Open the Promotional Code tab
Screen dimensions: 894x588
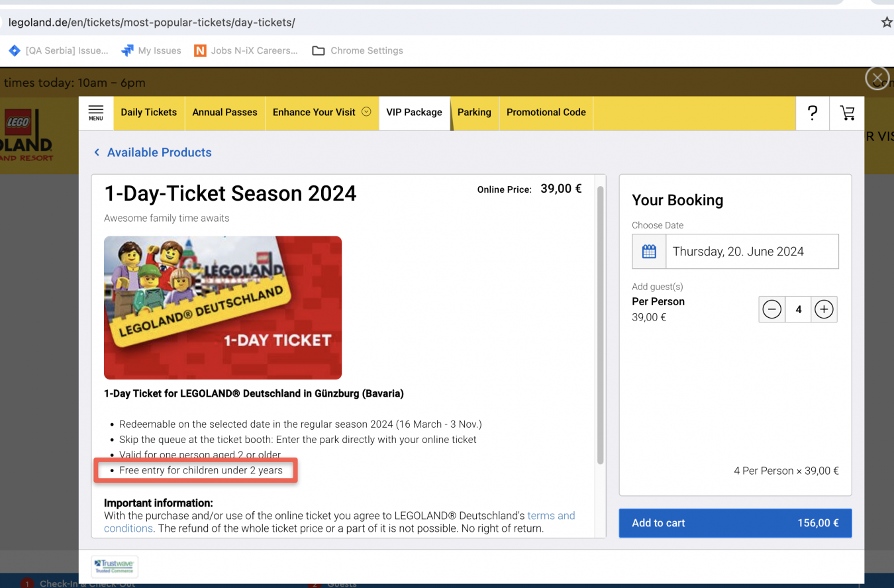point(546,113)
